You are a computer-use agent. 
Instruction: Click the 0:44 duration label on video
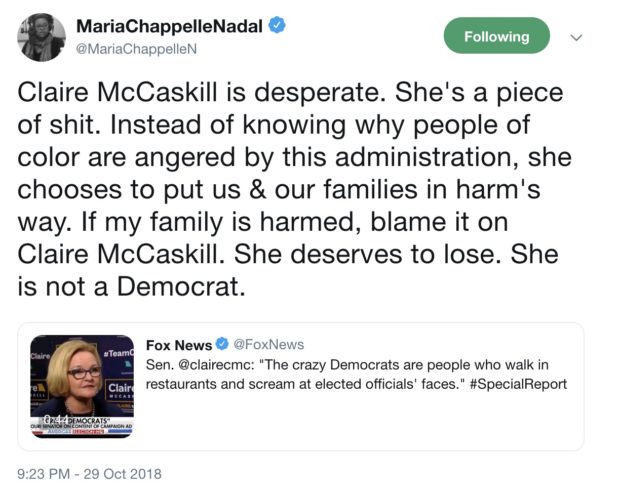point(46,418)
